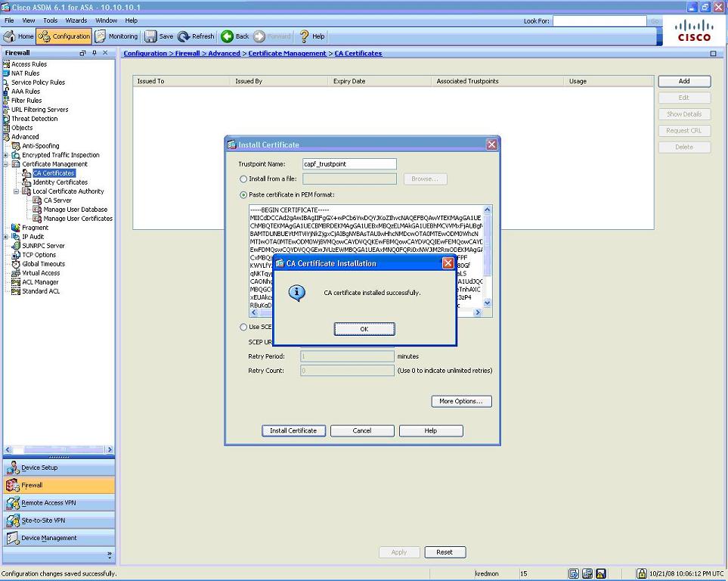The height and width of the screenshot is (581, 728).
Task: Open the Help menu
Action: click(x=132, y=20)
